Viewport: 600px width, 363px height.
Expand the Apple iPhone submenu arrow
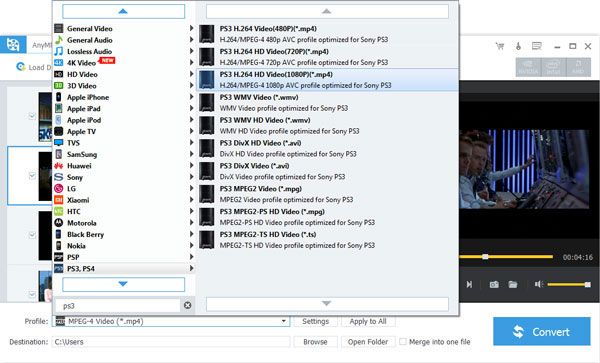click(191, 97)
